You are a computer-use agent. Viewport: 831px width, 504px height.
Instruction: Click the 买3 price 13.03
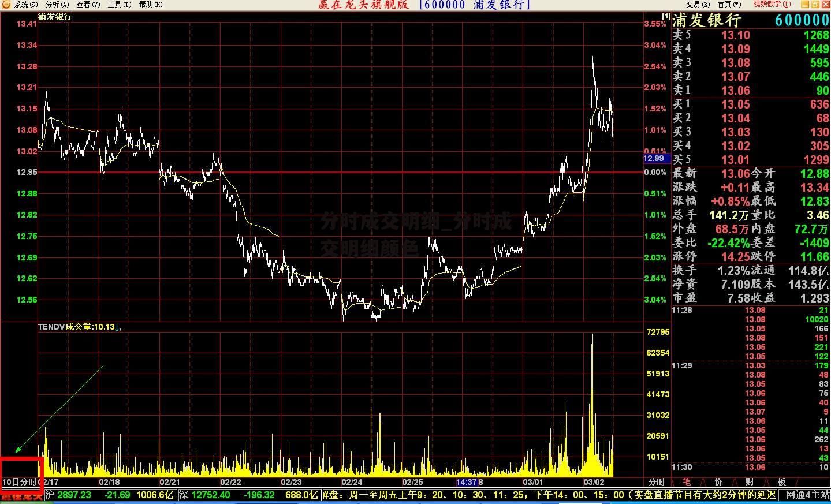(x=735, y=132)
